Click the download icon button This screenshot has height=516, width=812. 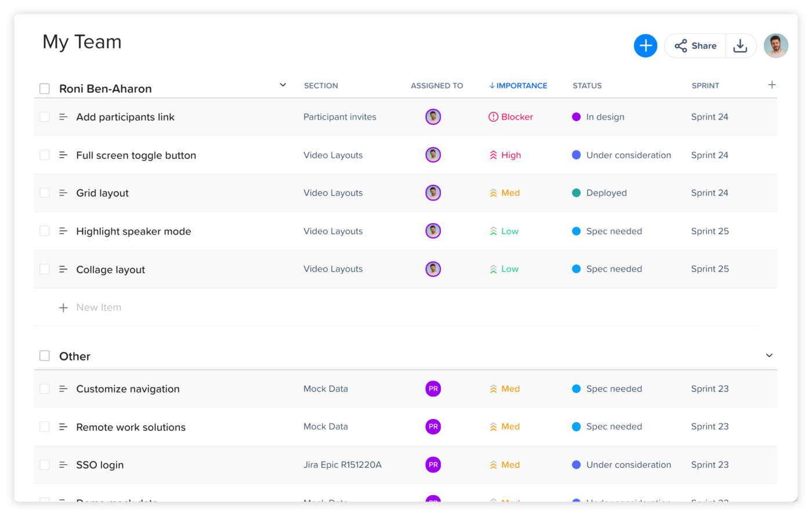click(x=740, y=46)
